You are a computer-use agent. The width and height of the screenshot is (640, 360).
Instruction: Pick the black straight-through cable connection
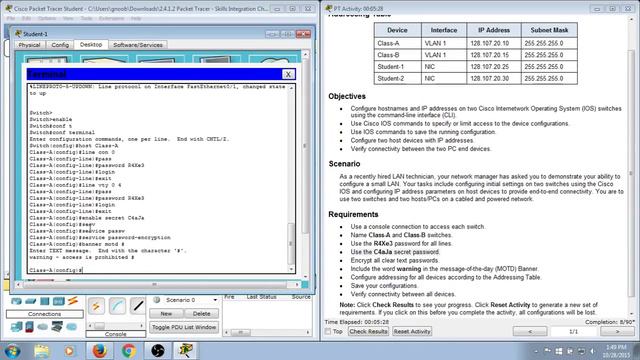[x=138, y=306]
